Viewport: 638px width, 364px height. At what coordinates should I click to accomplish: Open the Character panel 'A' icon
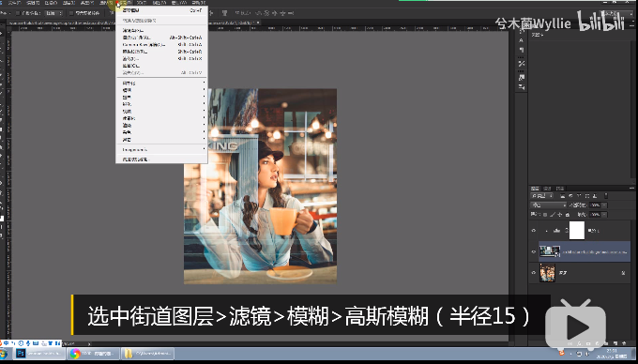(522, 40)
